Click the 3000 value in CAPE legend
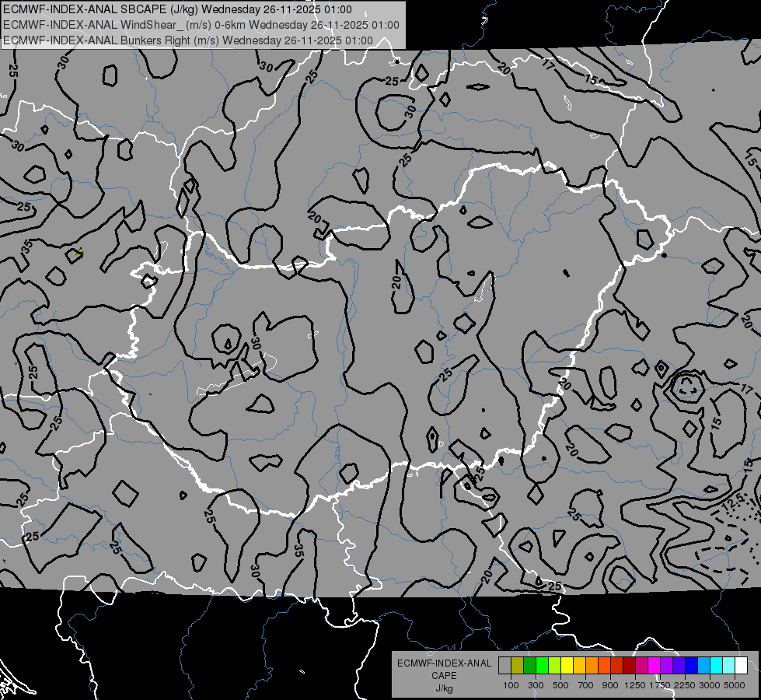This screenshot has height=700, width=761. (709, 685)
